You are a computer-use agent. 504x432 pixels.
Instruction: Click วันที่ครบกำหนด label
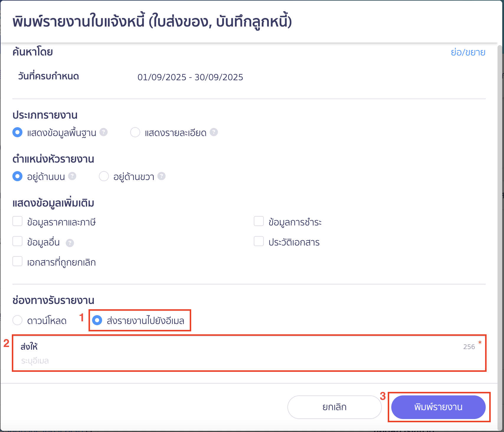click(x=49, y=76)
